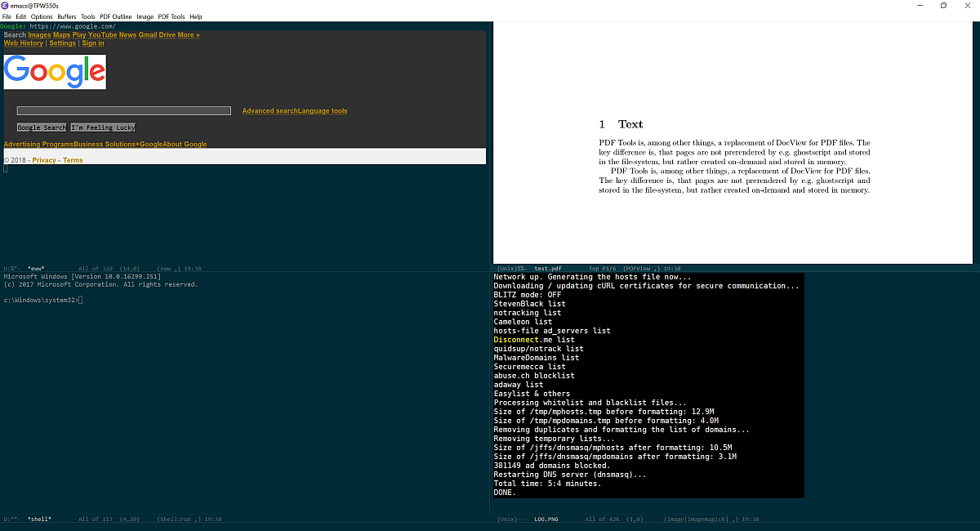
Task: Click the Sign in link
Action: tap(93, 43)
